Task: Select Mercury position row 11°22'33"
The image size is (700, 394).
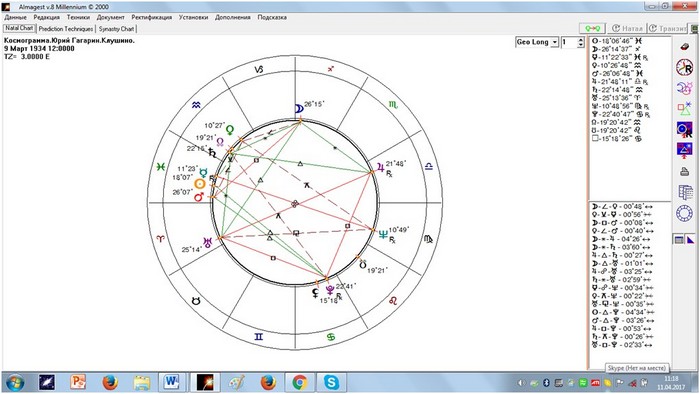Action: click(620, 57)
